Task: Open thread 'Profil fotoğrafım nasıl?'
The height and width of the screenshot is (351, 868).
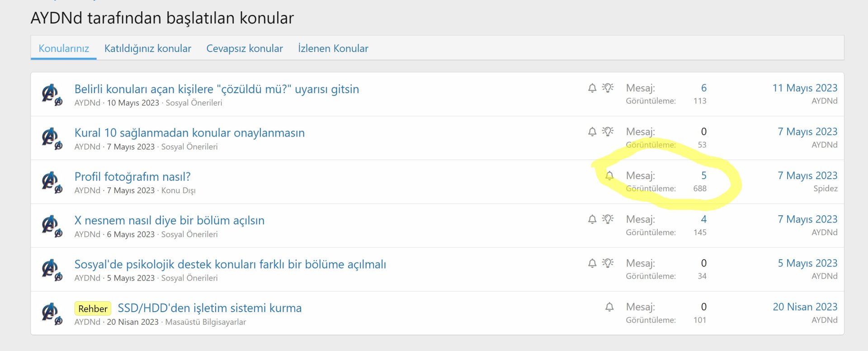Action: tap(132, 176)
